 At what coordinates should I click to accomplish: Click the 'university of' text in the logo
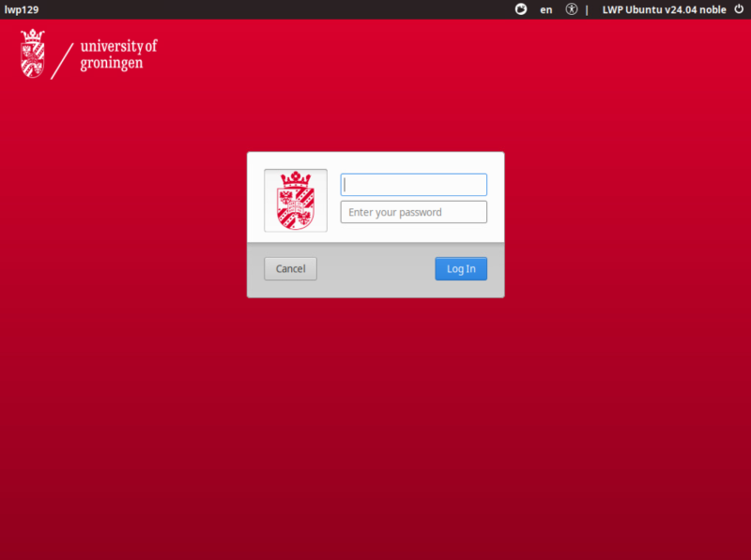tap(119, 45)
